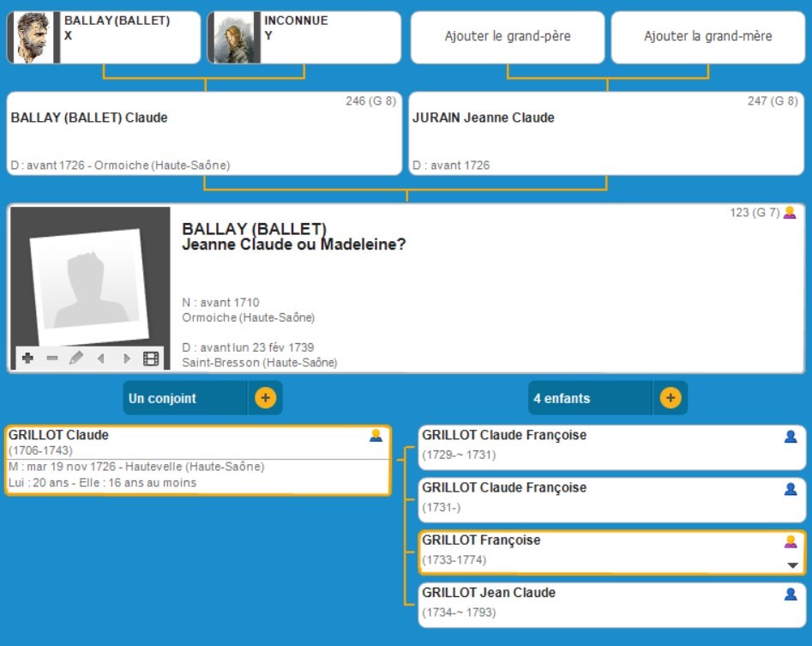
Task: Open father BALLAY (BALLET) Claude card
Action: pos(204,133)
